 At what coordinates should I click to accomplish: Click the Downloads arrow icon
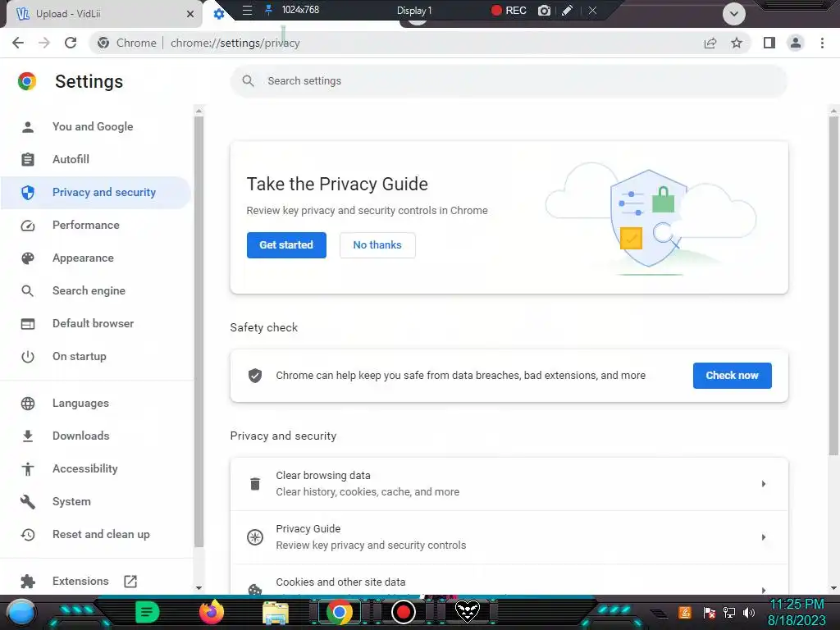[x=28, y=436]
